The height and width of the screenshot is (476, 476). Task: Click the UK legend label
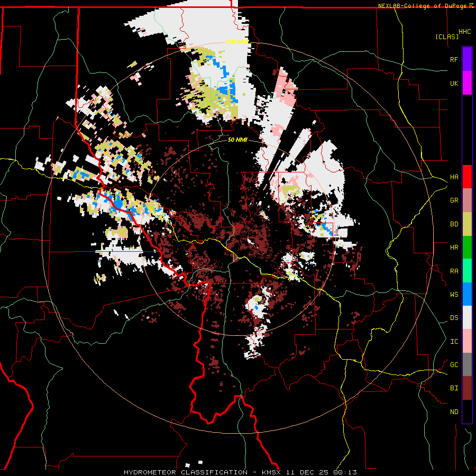454,84
